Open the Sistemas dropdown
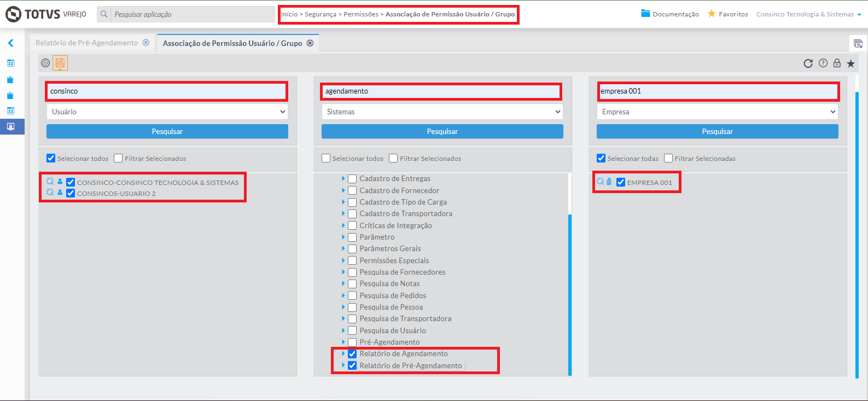 click(442, 112)
